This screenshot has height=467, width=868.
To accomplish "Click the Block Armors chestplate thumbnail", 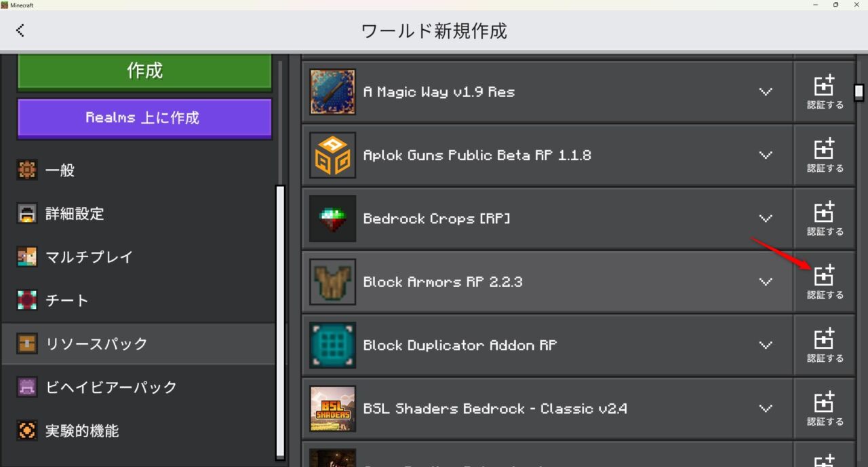I will 332,282.
